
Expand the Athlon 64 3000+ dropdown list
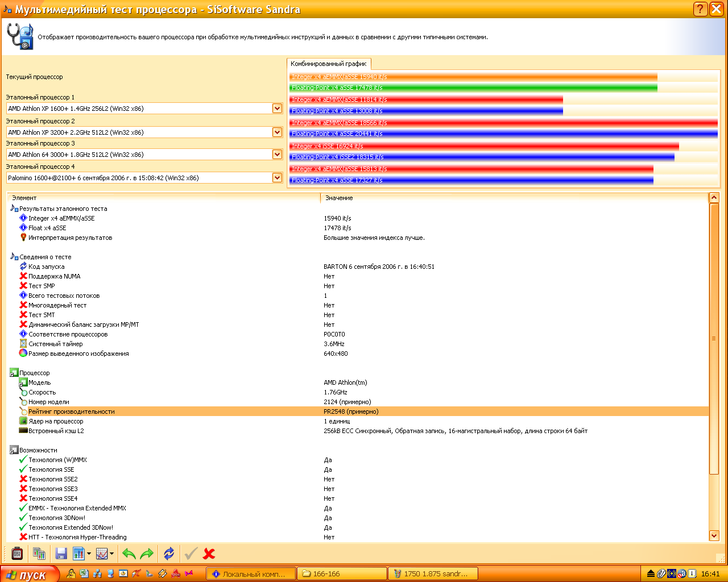[x=277, y=155]
